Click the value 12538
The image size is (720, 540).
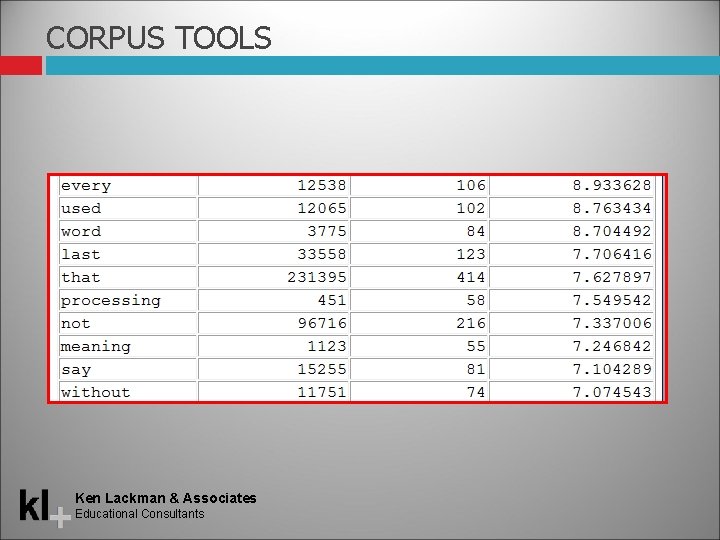click(322, 185)
